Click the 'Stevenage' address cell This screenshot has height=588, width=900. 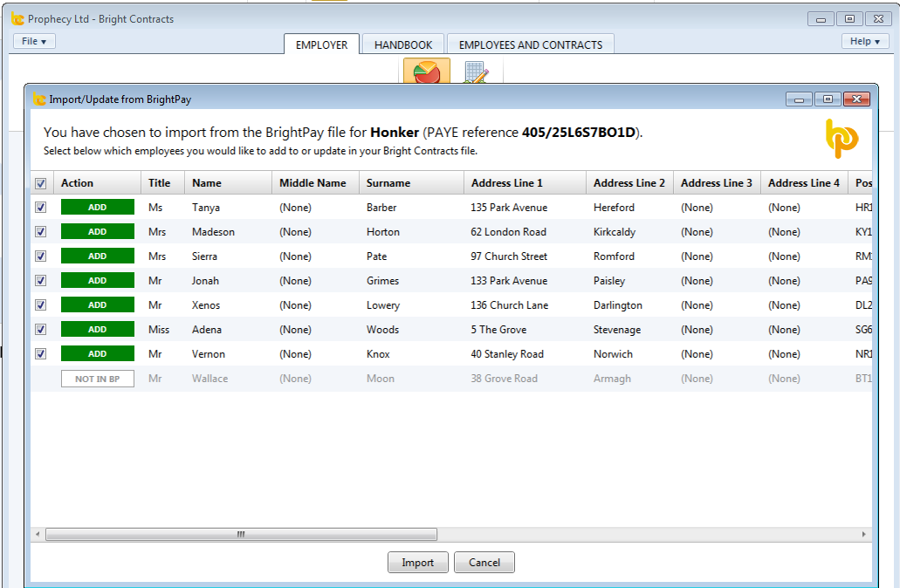pos(617,329)
